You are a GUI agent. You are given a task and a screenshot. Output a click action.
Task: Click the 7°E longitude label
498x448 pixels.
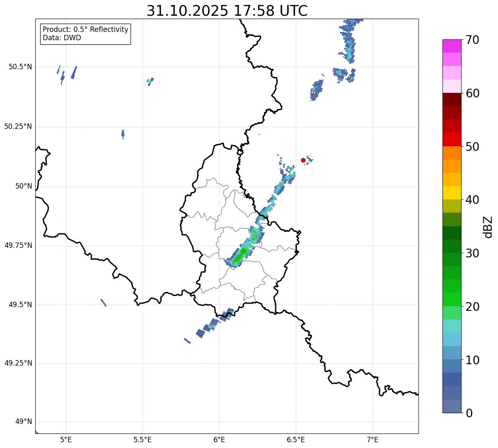372,439
